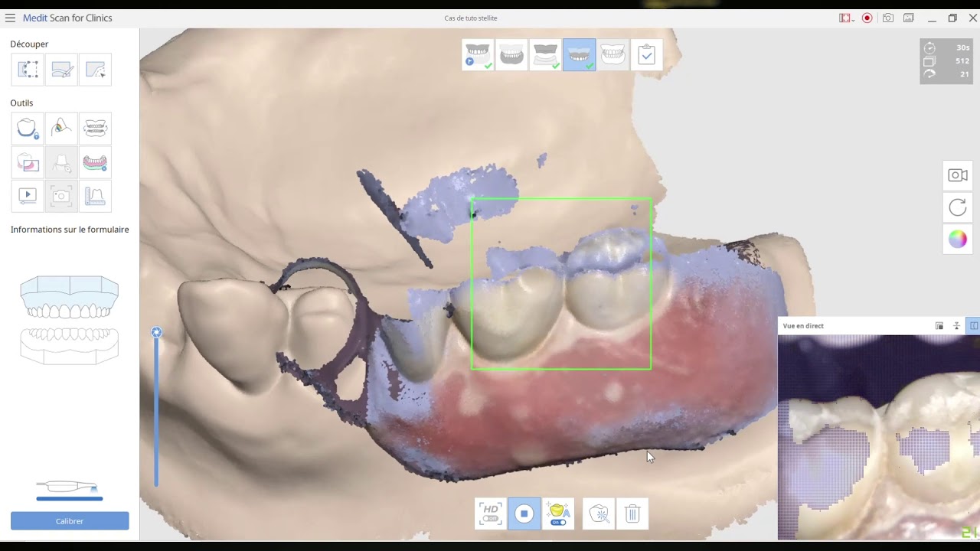Switch to the maxilla scan stage
The height and width of the screenshot is (551, 980).
(x=511, y=55)
